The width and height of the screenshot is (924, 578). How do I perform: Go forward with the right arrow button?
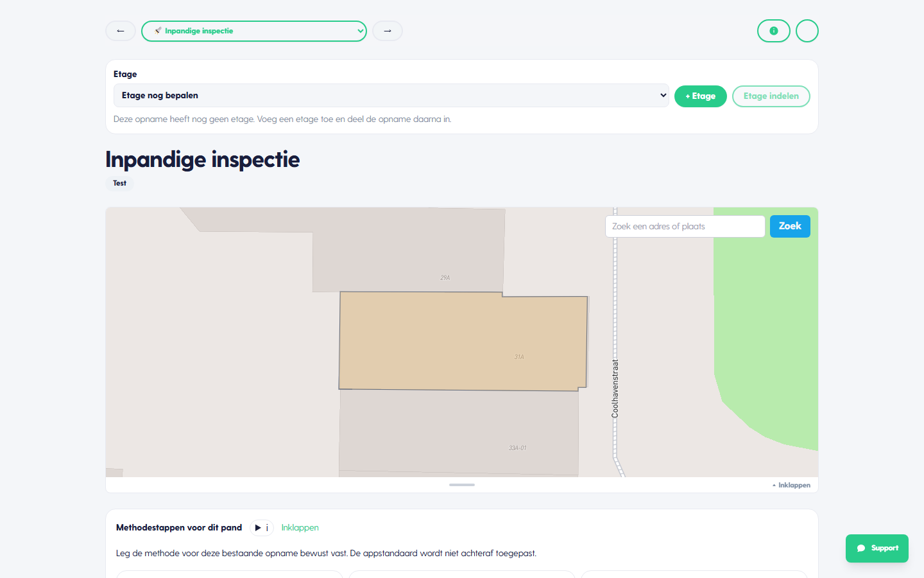click(388, 31)
